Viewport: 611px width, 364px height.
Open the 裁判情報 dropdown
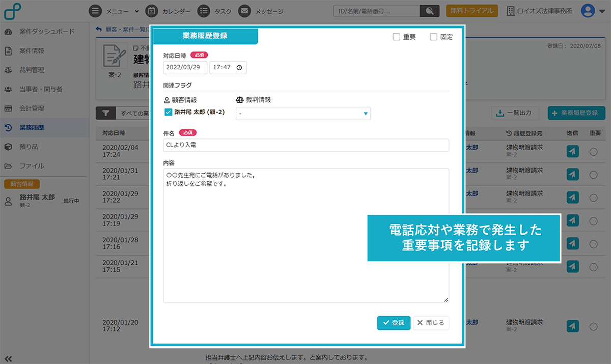point(303,114)
